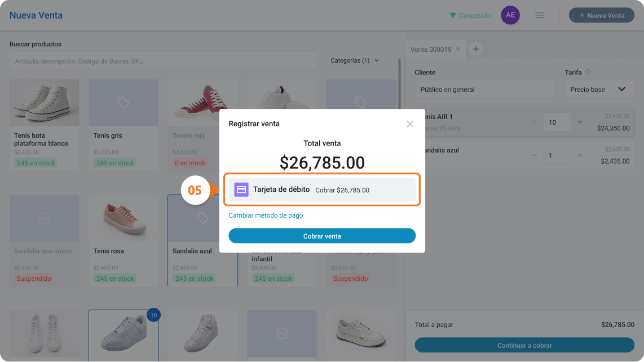Click the Nueva Venta button
644x362 pixels.
[x=601, y=15]
